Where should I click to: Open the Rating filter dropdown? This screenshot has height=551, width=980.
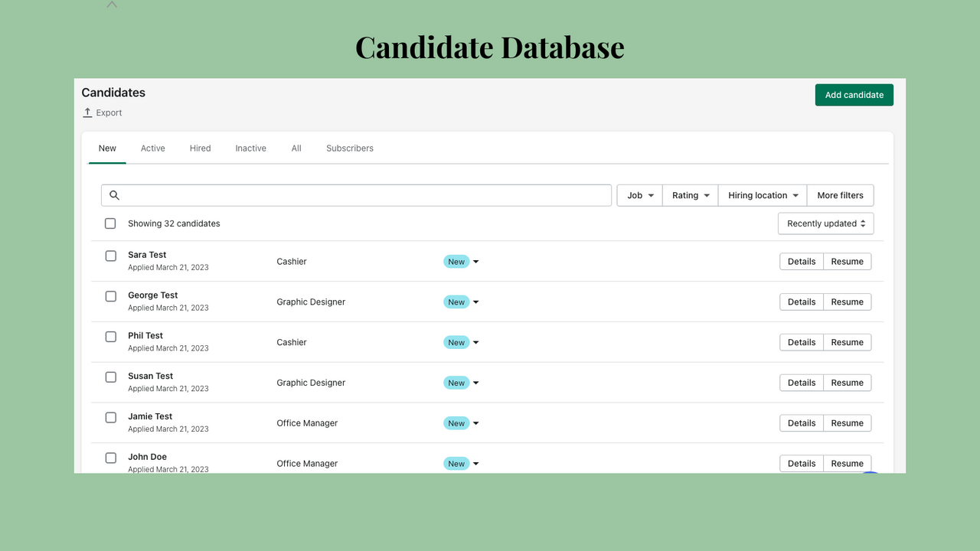pyautogui.click(x=690, y=195)
